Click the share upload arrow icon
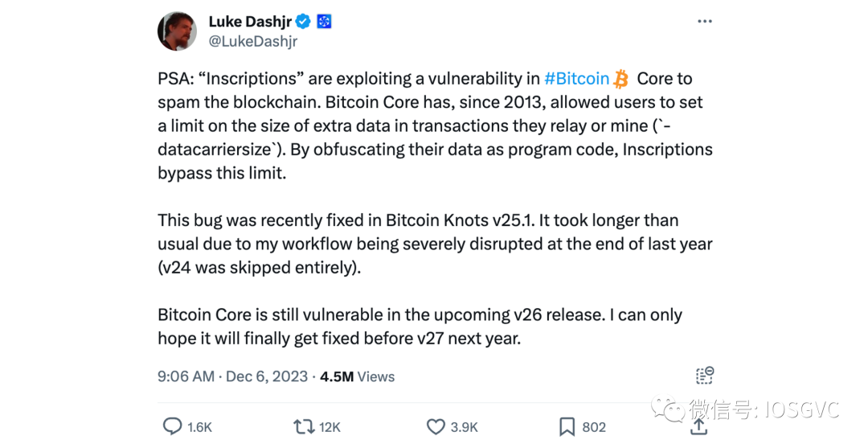This screenshot has height=448, width=868. [698, 426]
